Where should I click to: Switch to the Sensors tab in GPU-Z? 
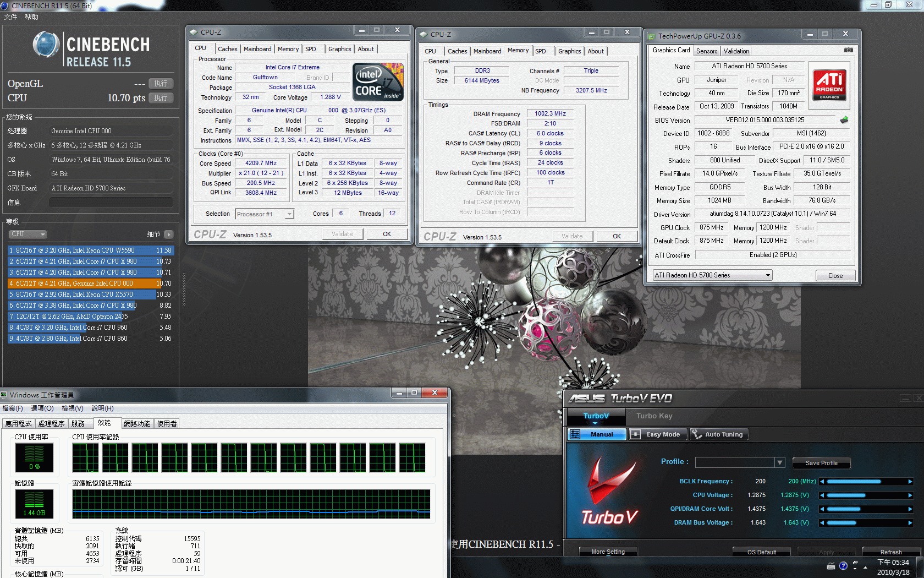pos(707,51)
